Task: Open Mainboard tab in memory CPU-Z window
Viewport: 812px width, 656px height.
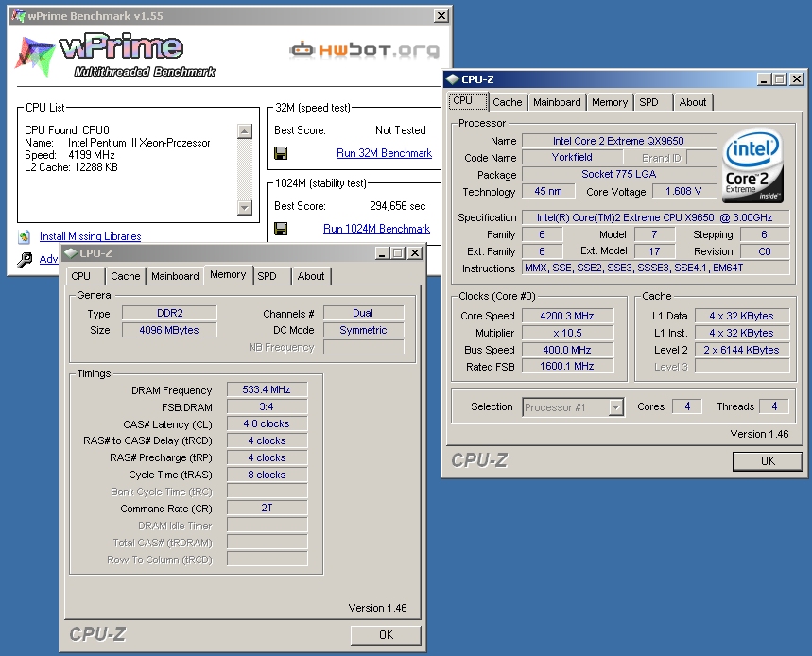Action: [175, 276]
